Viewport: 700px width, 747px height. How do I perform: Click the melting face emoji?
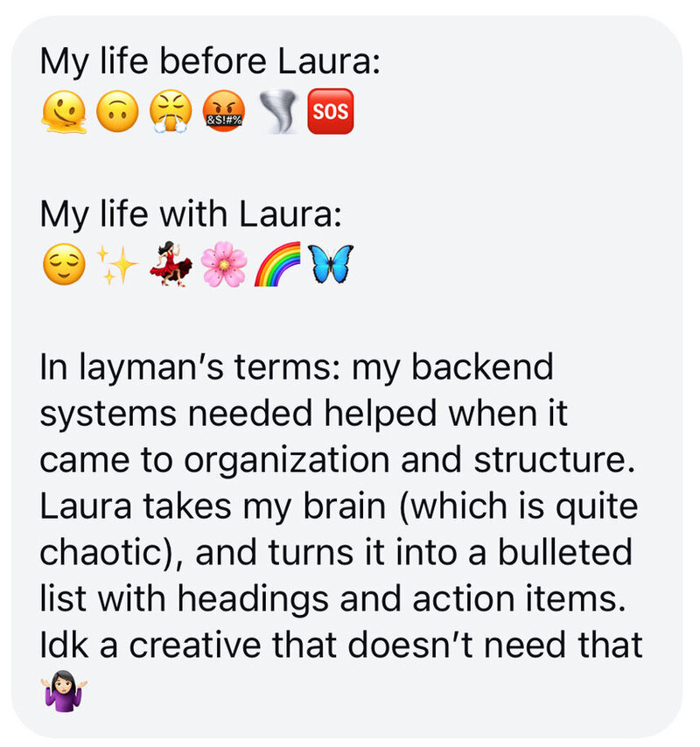(64, 111)
